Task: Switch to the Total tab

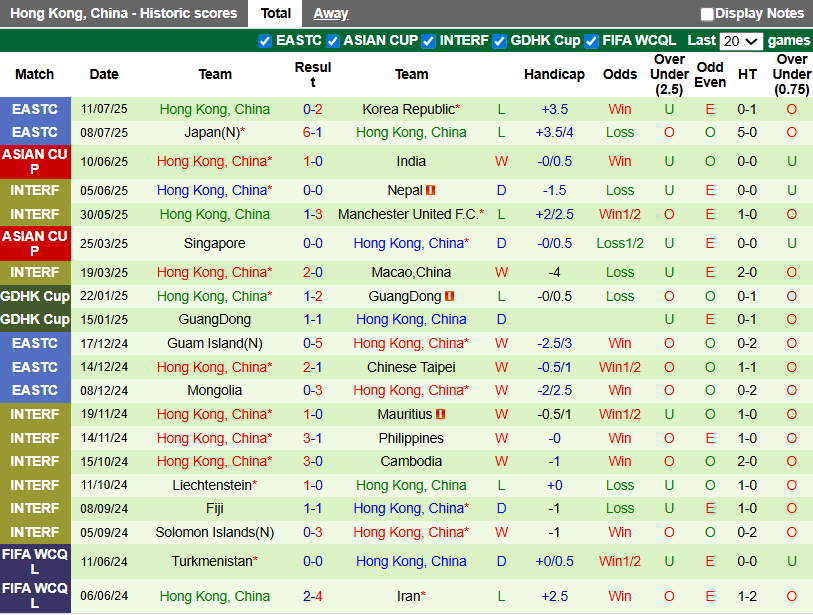Action: click(x=275, y=13)
